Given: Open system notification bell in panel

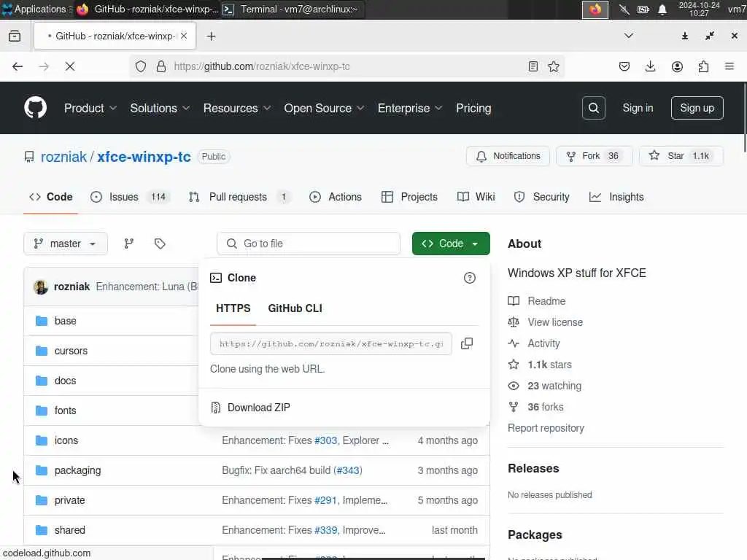Looking at the screenshot, I should coord(662,9).
